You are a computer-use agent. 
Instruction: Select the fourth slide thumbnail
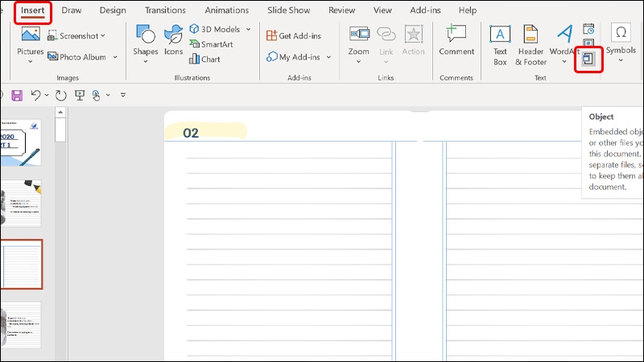[x=21, y=325]
